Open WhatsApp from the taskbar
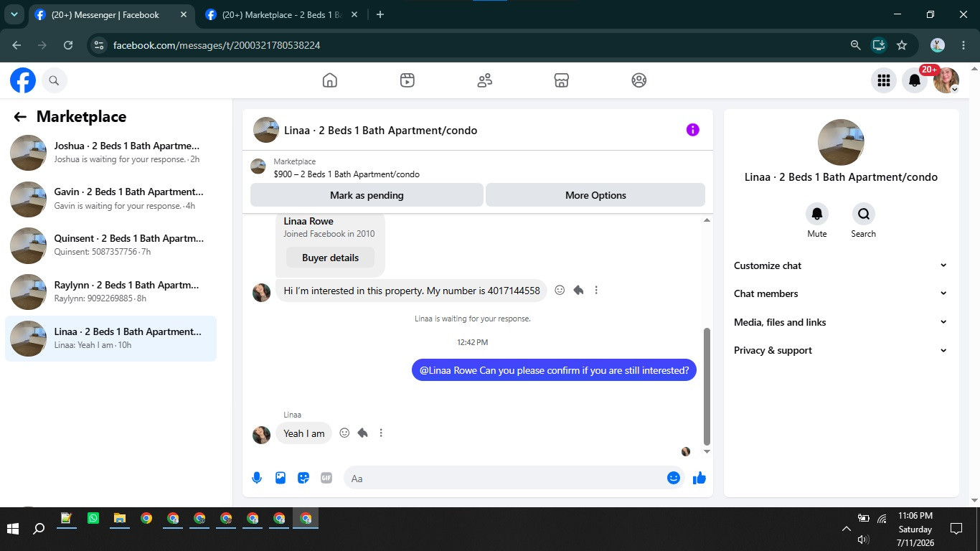 pyautogui.click(x=93, y=518)
